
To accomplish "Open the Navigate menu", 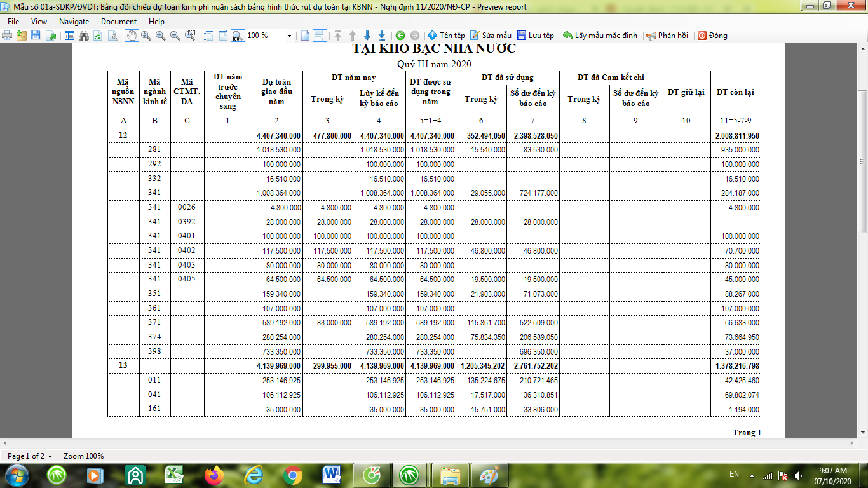I will coord(74,22).
